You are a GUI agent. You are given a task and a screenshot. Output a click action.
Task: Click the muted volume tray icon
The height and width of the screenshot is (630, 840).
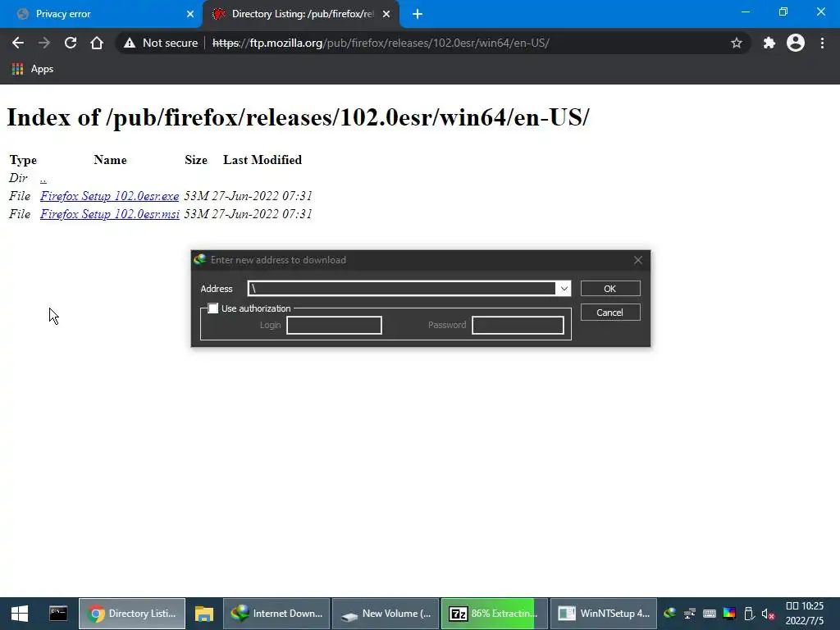point(768,614)
